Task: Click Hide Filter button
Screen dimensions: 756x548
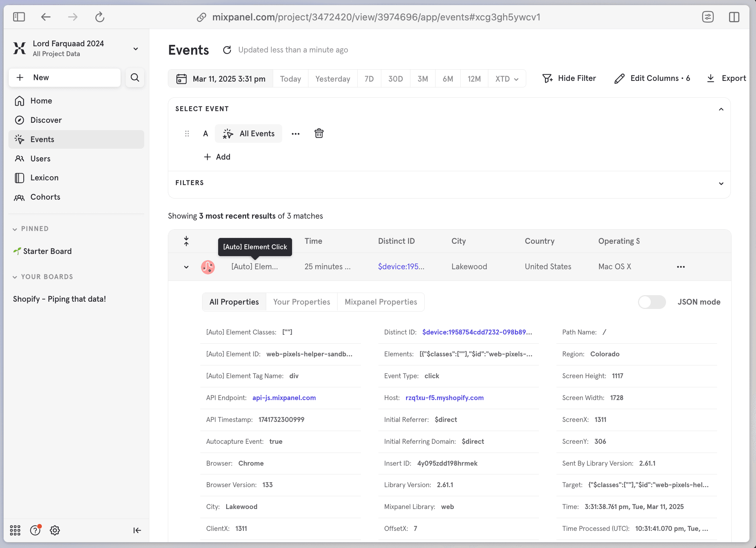Action: click(569, 78)
